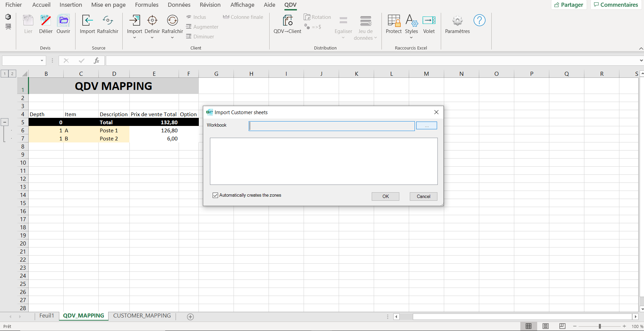Click the horizontal scrollbar right arrow
Image resolution: width=644 pixels, height=331 pixels.
tap(636, 317)
